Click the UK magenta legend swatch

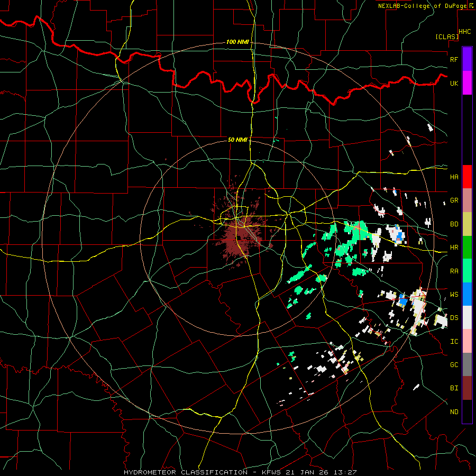pos(467,83)
